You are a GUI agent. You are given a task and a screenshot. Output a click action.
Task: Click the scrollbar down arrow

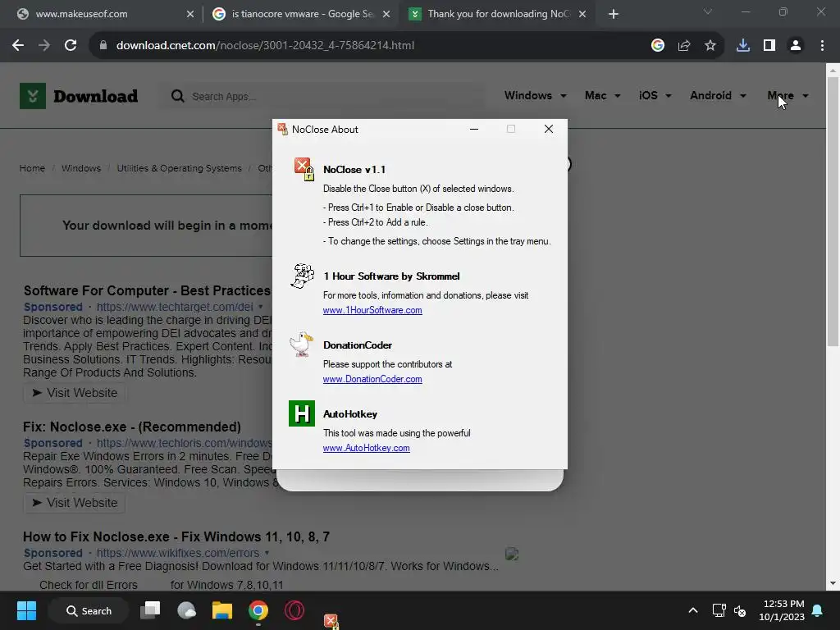[x=833, y=583]
